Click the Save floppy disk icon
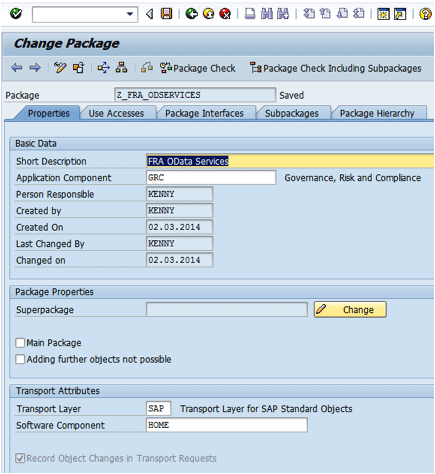The height and width of the screenshot is (474, 435). pos(166,14)
